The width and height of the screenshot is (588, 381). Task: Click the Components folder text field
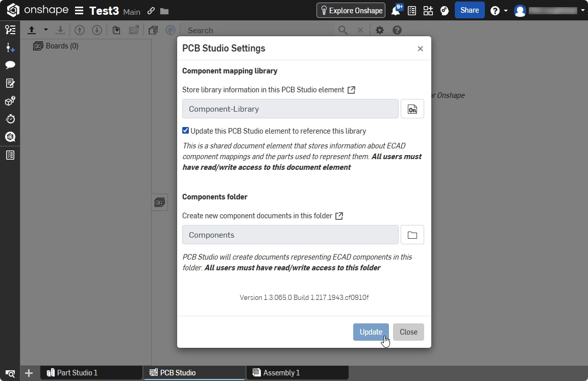tap(290, 235)
